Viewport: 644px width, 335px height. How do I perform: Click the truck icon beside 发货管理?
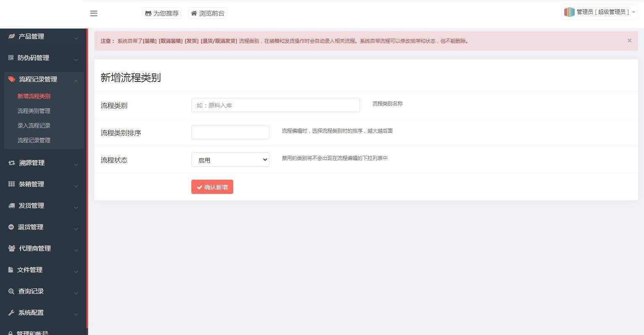[11, 206]
